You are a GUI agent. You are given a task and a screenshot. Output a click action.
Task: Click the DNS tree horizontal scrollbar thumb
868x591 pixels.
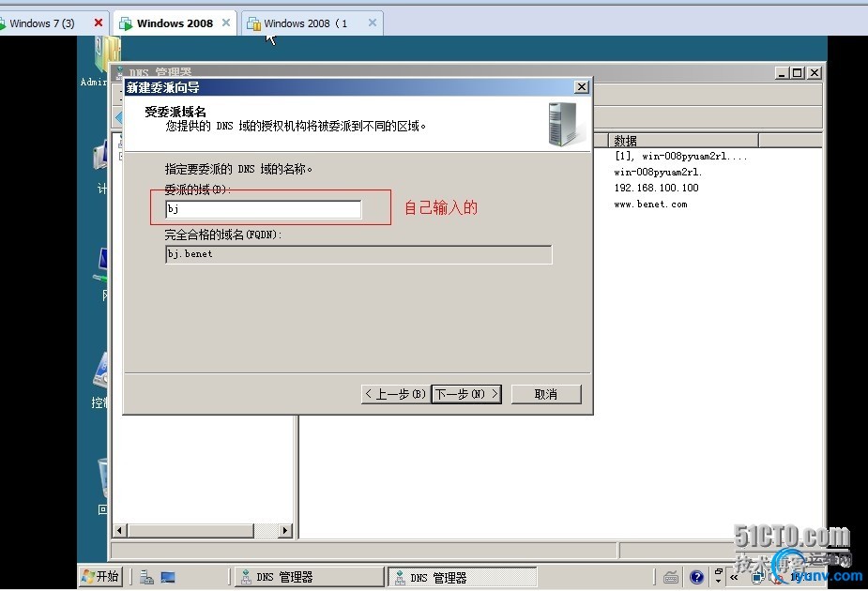[x=191, y=530]
